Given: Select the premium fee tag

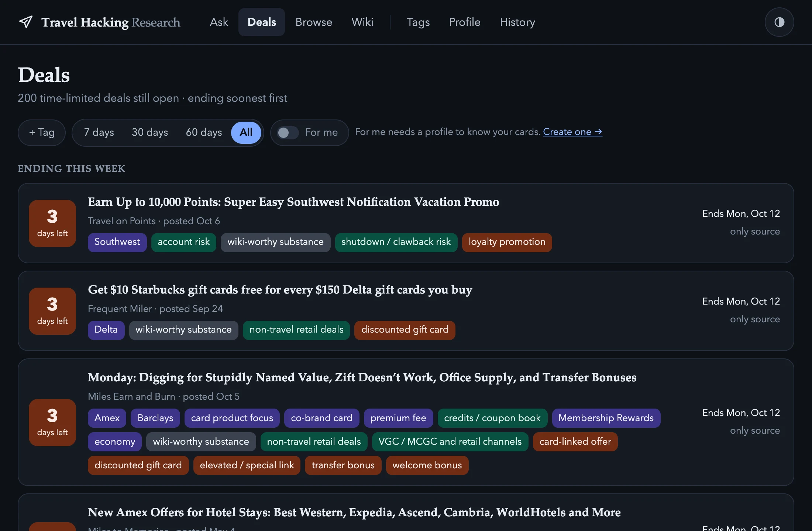Looking at the screenshot, I should [x=398, y=418].
